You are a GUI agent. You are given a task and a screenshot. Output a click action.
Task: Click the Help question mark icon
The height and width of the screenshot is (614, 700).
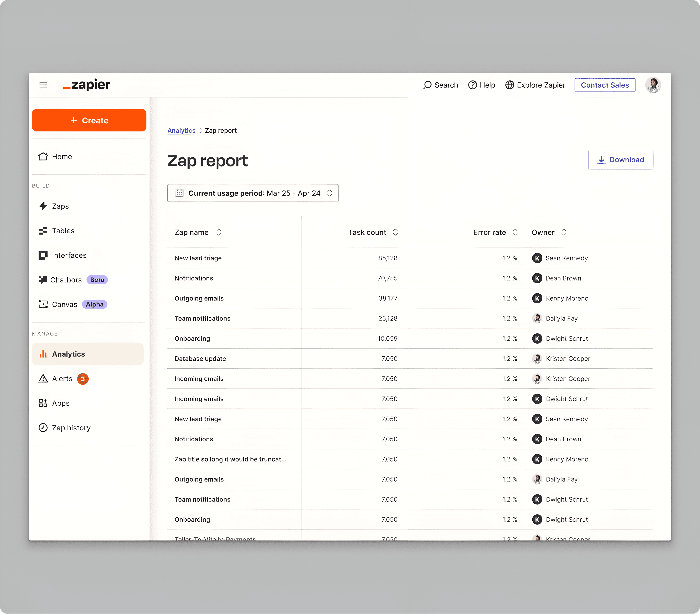pyautogui.click(x=472, y=85)
